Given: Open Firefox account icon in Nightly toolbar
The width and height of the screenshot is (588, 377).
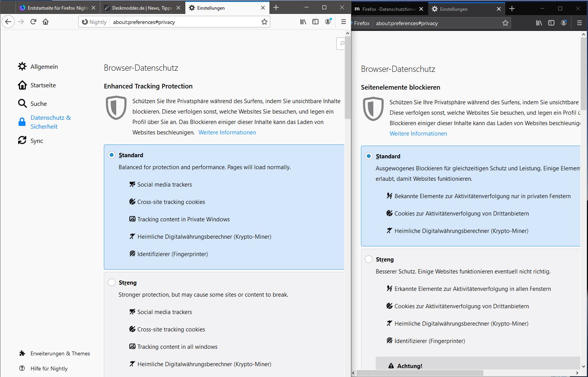Looking at the screenshot, I should 328,22.
